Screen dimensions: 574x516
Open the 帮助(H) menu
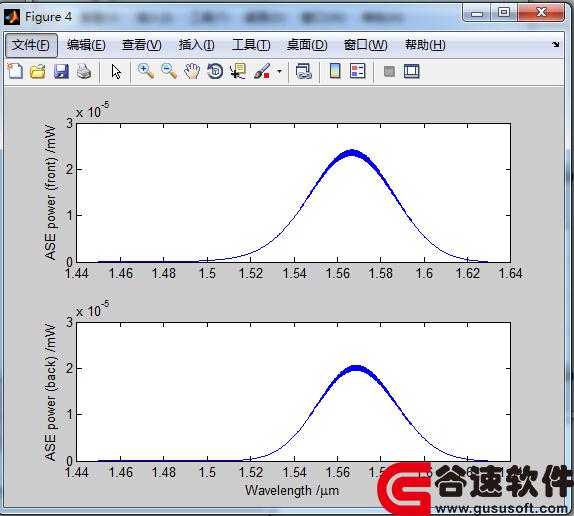tap(425, 45)
